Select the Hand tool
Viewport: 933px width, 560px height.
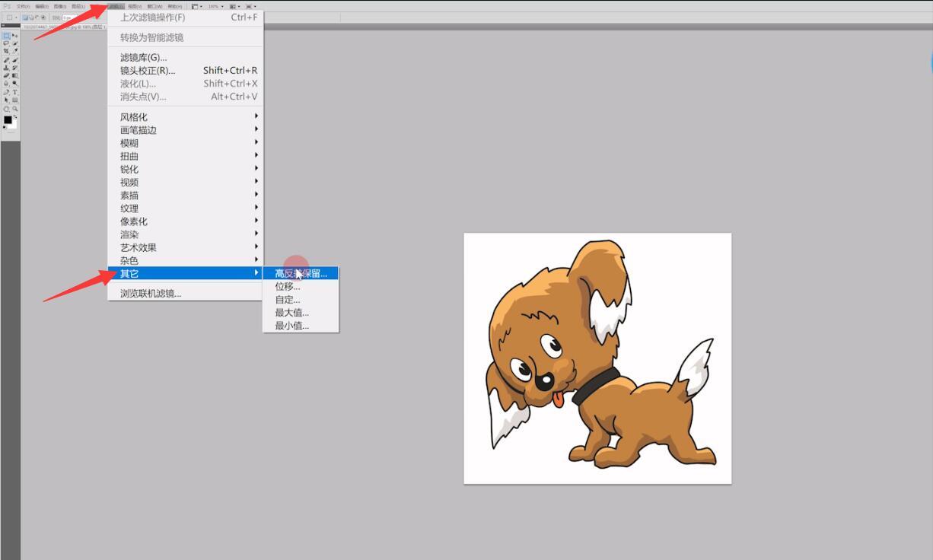click(x=6, y=109)
